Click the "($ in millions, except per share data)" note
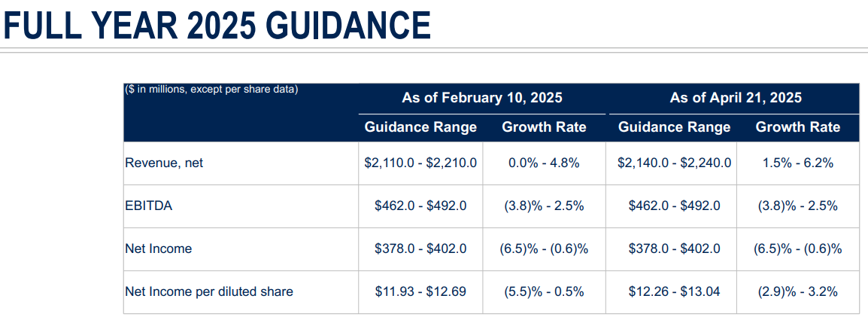 (211, 90)
